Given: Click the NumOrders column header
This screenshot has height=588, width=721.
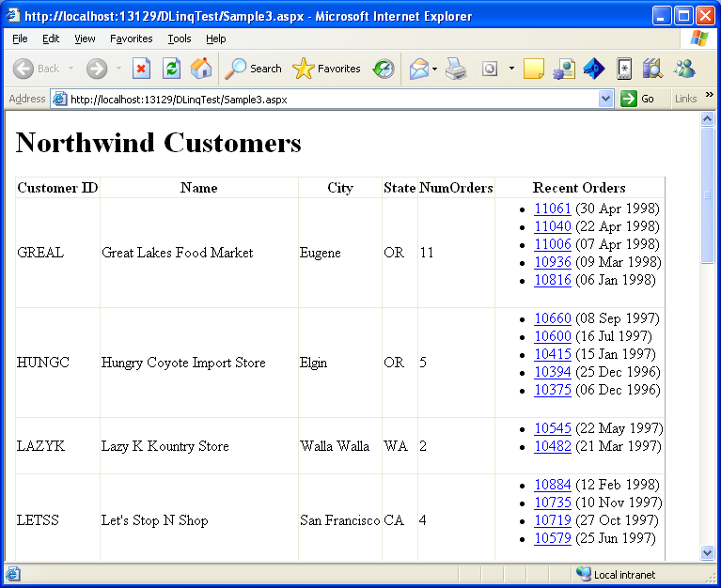Looking at the screenshot, I should pyautogui.click(x=456, y=188).
